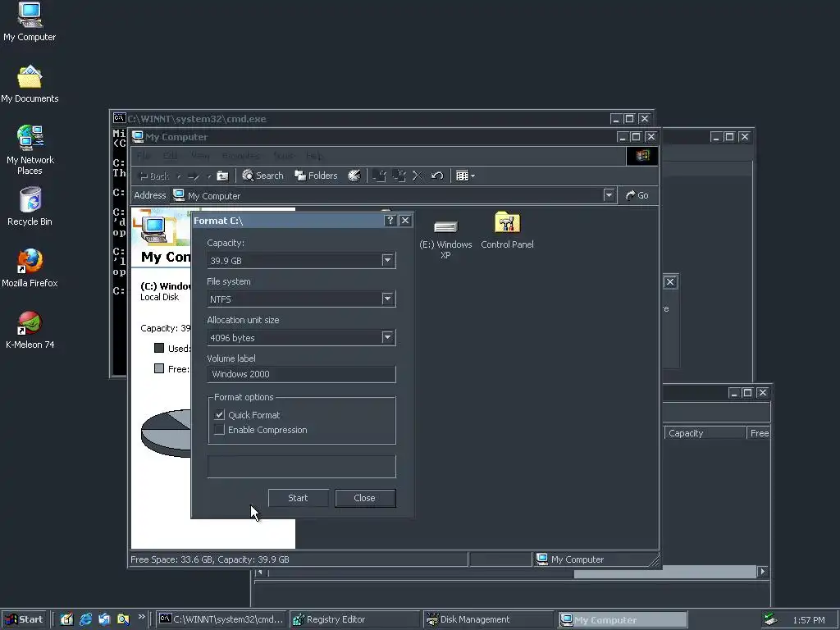Click the system tray hardware icon
840x630 pixels.
tap(770, 619)
